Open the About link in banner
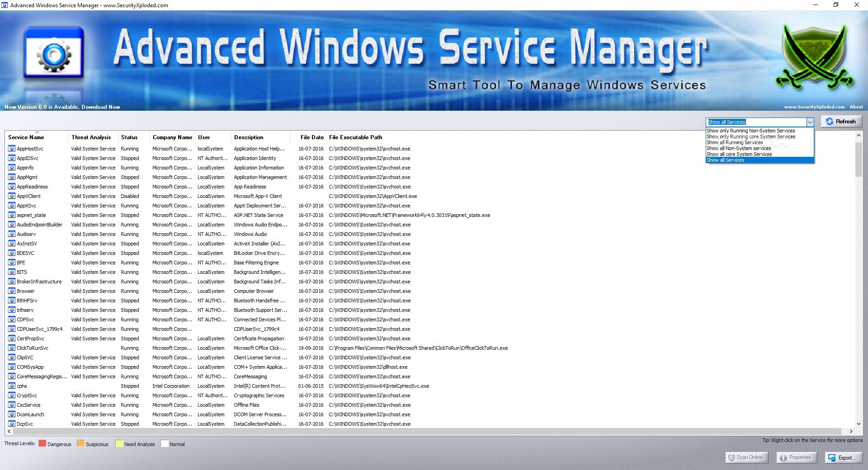 click(856, 107)
